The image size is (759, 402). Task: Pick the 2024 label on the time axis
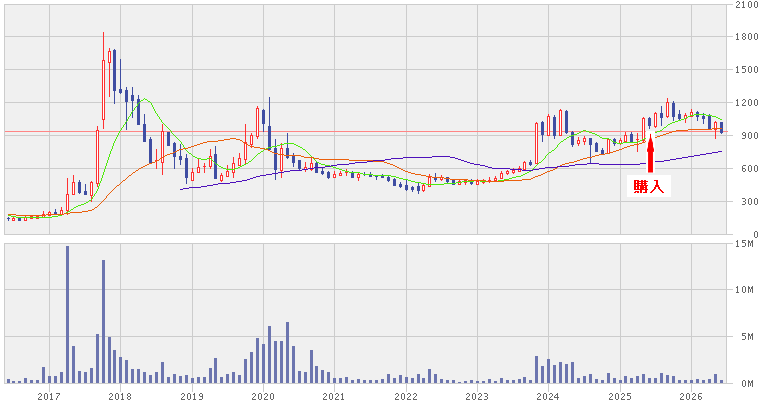548,396
